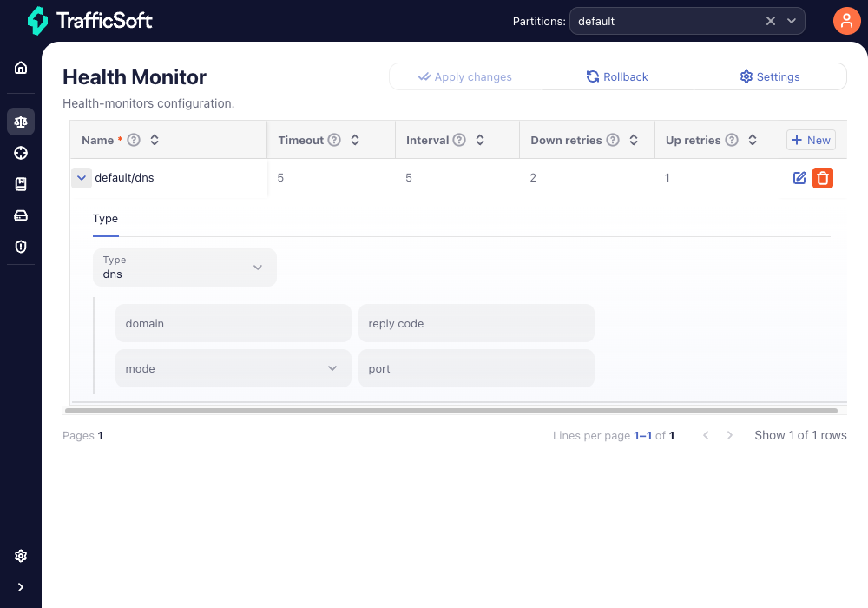Click the book icon in sidebar
The image size is (868, 608).
click(x=21, y=184)
